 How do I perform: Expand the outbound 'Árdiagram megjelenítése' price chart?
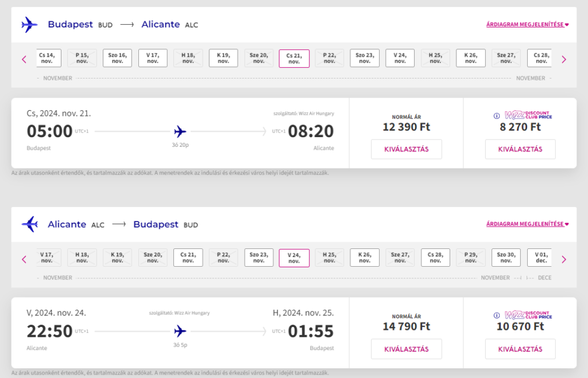pos(527,24)
